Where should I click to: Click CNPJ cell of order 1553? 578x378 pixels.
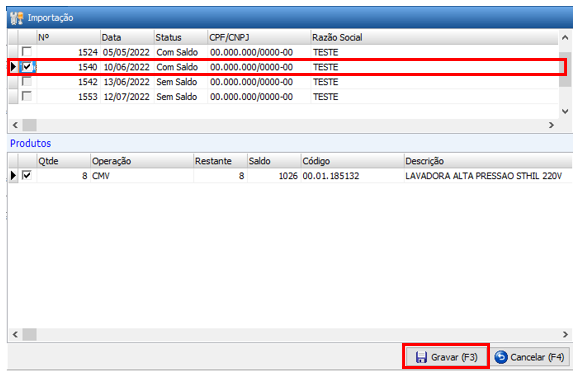(x=259, y=97)
